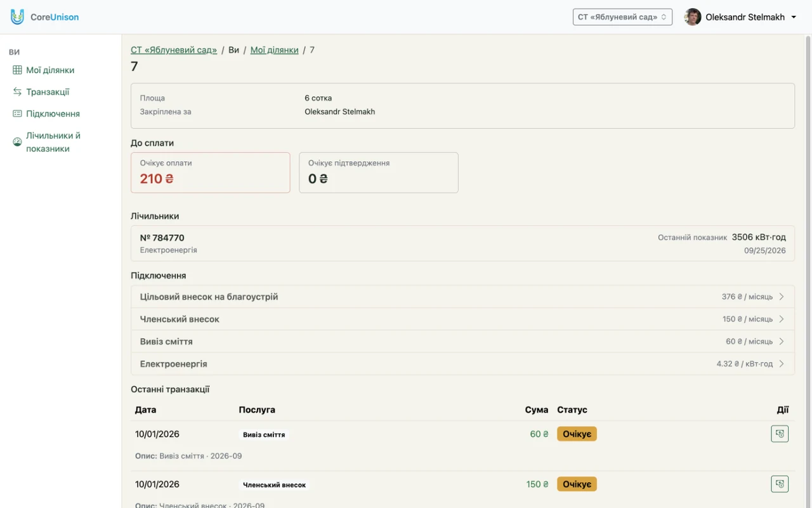
Task: Follow the Мої ділянки breadcrumb link
Action: [x=274, y=50]
